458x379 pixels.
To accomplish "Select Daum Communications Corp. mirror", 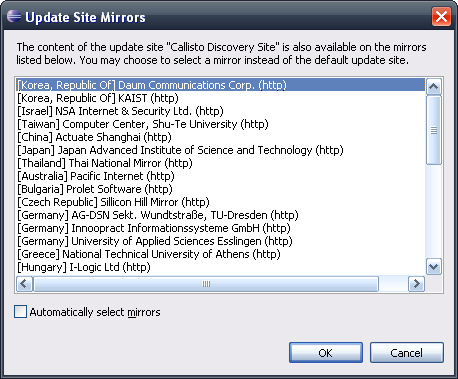I will [221, 85].
